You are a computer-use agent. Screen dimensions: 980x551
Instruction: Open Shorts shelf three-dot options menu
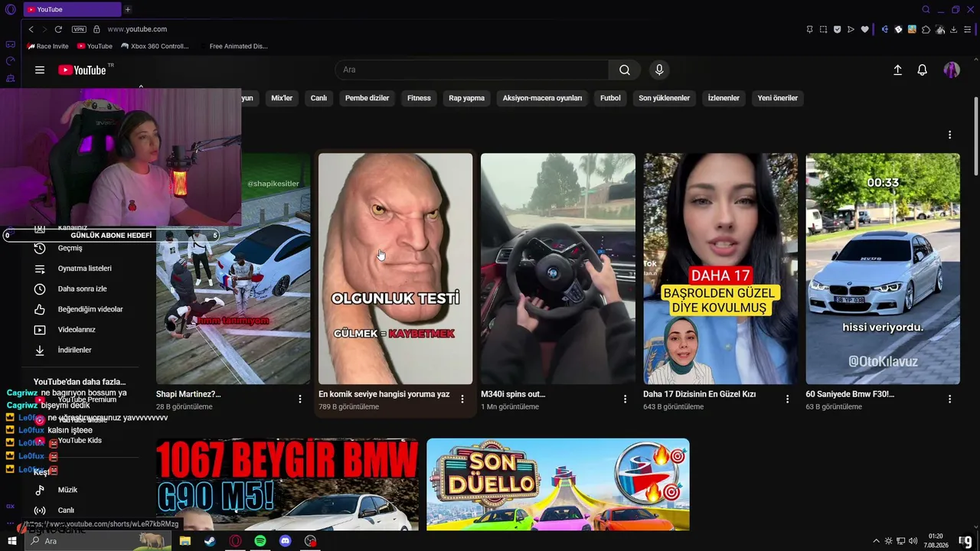tap(949, 135)
